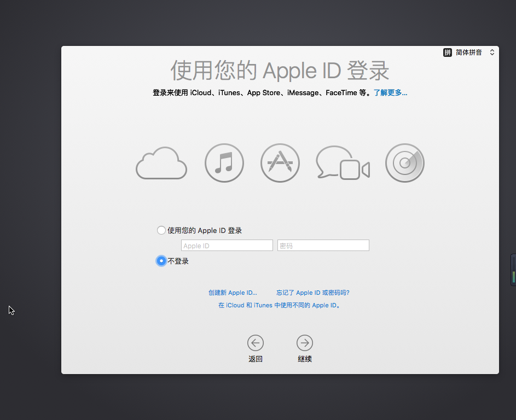
Task: Click the 继续 continue arrow button
Action: (x=305, y=343)
